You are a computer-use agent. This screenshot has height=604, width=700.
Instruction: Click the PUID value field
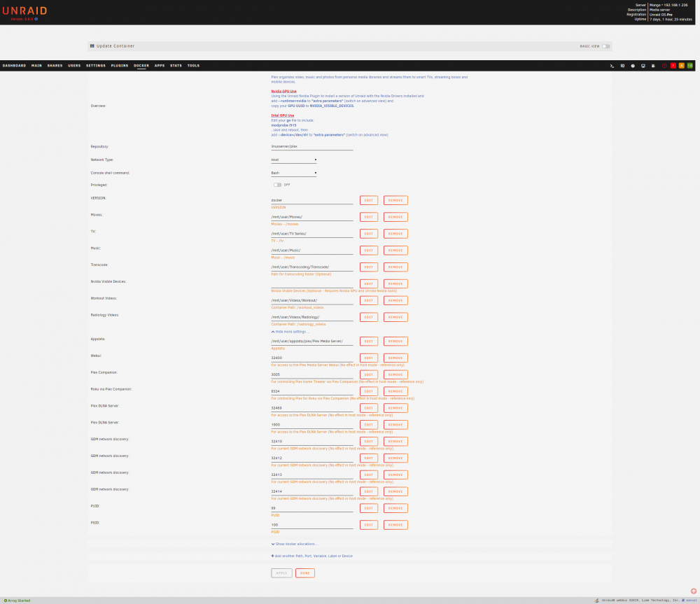point(312,509)
